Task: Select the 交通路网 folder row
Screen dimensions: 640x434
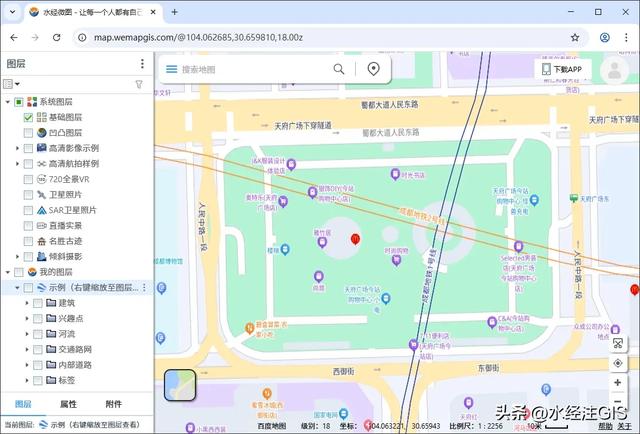Action: tap(78, 349)
